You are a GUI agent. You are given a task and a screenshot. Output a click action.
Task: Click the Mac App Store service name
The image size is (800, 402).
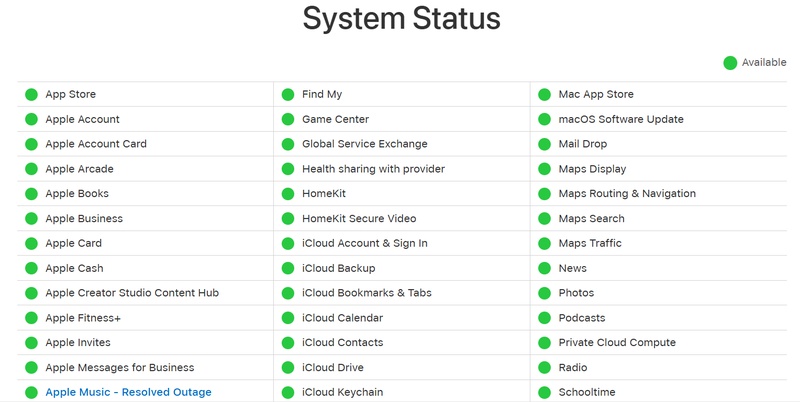(x=596, y=94)
